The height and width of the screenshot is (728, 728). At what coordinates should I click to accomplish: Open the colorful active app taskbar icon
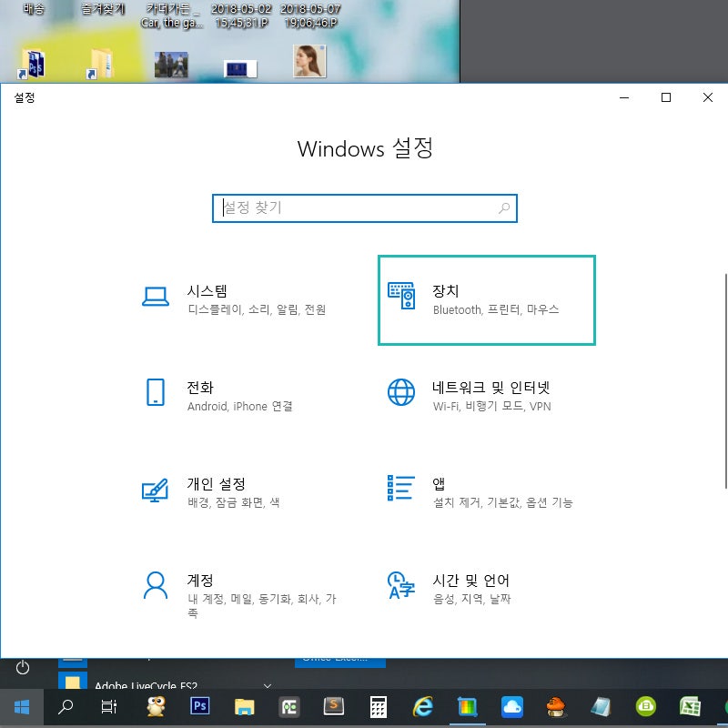pos(468,707)
